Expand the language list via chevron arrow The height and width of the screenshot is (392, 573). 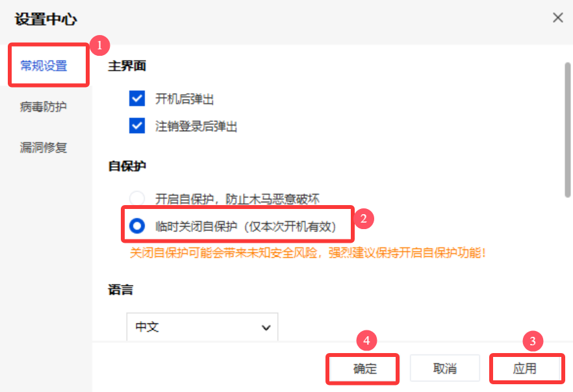point(266,327)
